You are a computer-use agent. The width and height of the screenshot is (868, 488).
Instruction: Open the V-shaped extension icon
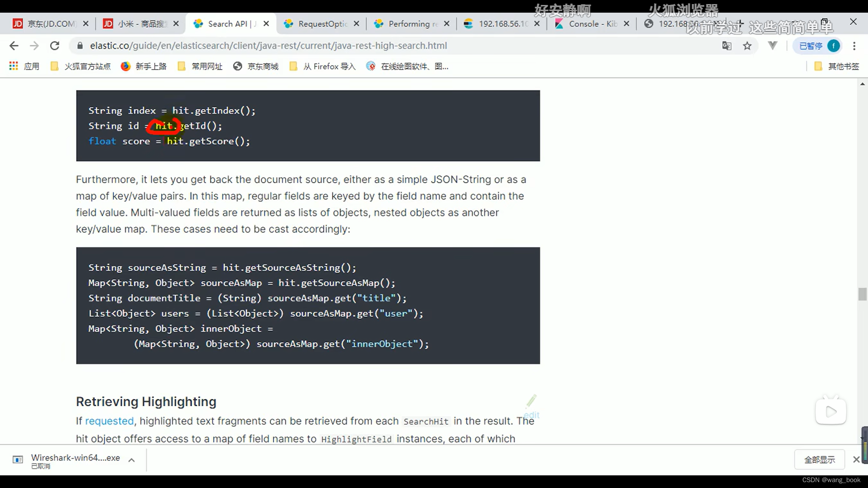click(x=773, y=46)
